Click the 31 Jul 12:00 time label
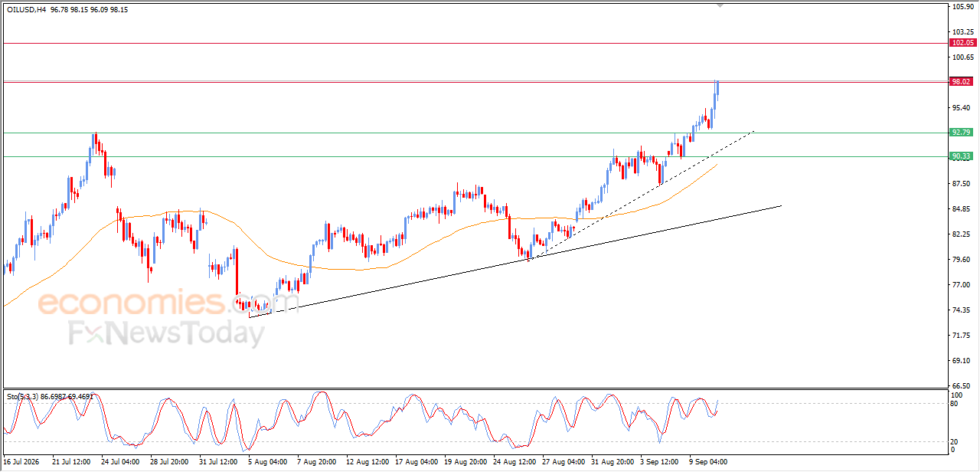 click(x=219, y=462)
